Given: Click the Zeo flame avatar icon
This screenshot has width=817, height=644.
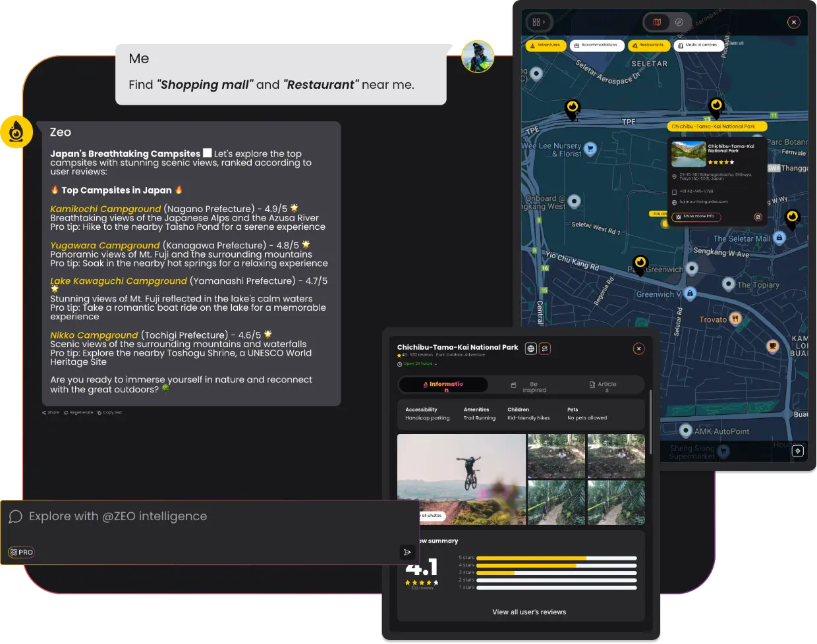Looking at the screenshot, I should (16, 132).
